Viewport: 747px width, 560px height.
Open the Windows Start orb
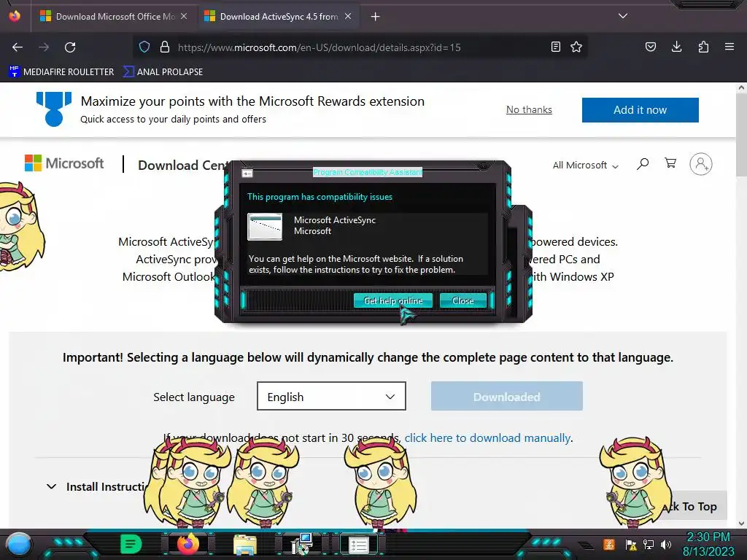pos(18,544)
